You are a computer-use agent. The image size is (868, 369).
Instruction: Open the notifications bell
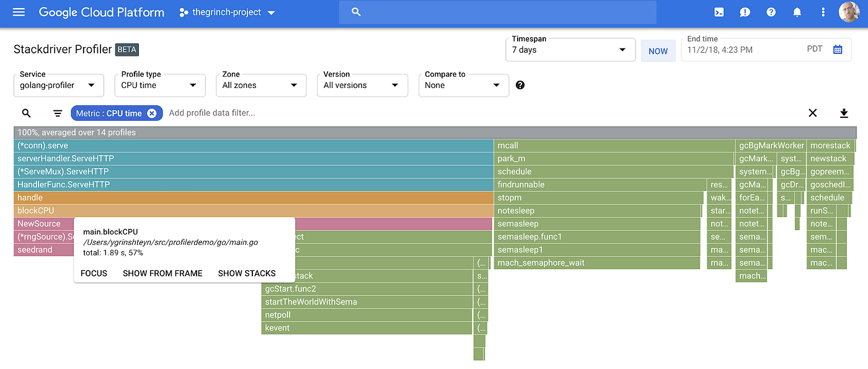click(x=797, y=12)
